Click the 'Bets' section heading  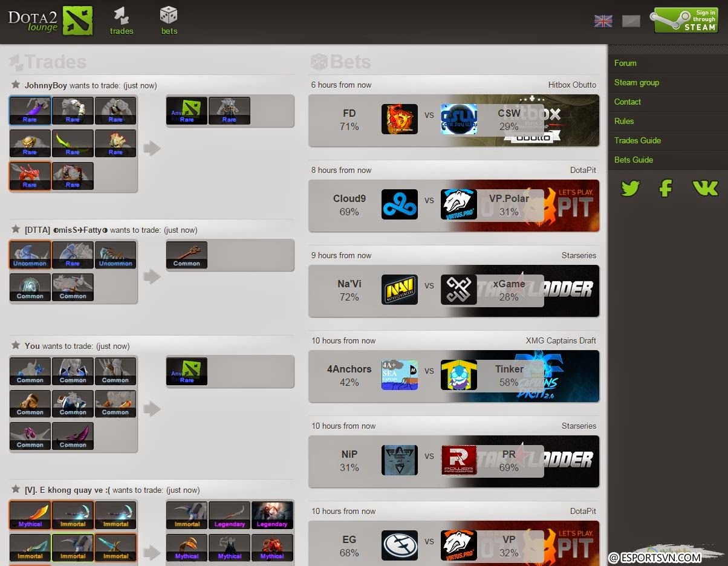340,62
